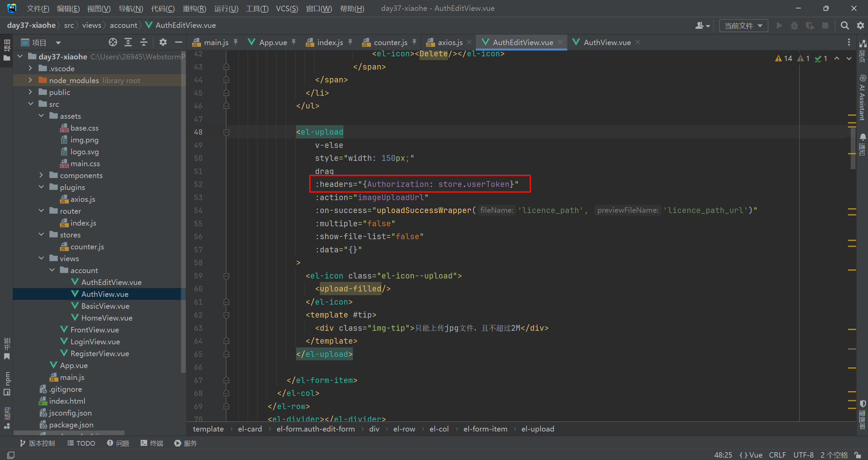The height and width of the screenshot is (460, 868).
Task: Switch to the main.js tab
Action: tap(216, 42)
